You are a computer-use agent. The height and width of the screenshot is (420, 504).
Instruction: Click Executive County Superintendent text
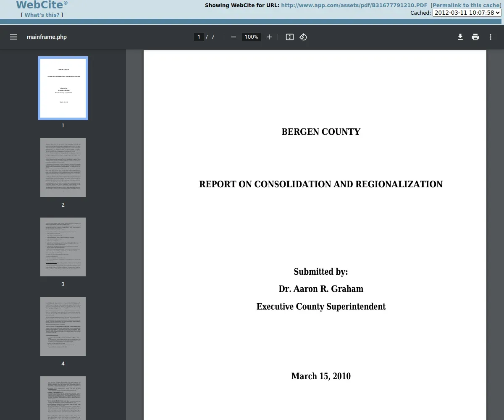click(x=321, y=307)
